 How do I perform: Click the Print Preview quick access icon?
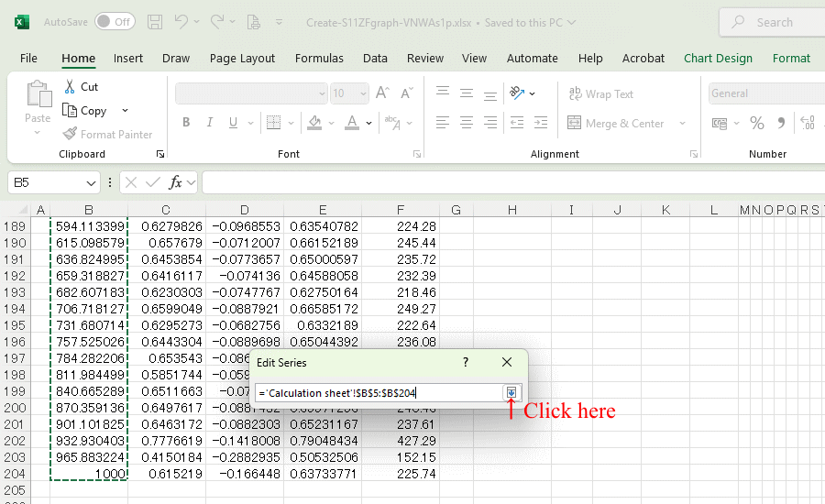pyautogui.click(x=254, y=22)
